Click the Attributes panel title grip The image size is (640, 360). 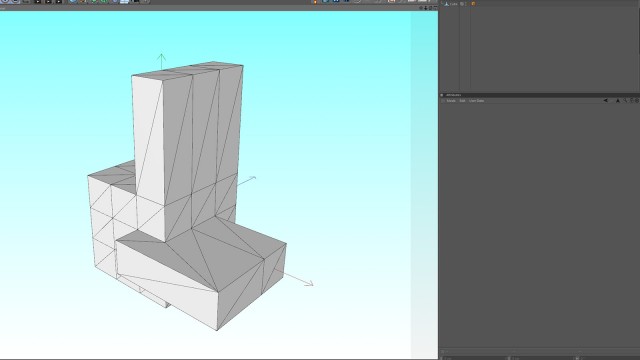[442, 95]
